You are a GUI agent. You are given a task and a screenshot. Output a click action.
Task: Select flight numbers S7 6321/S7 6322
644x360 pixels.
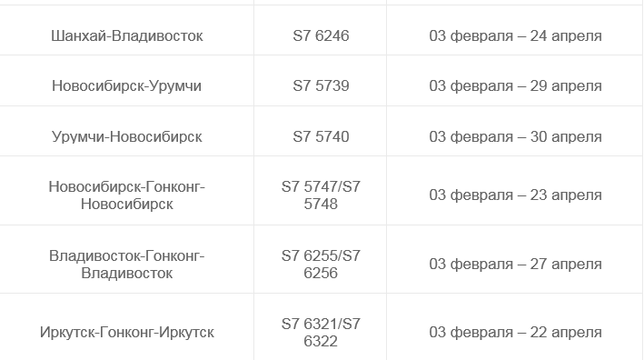(321, 333)
